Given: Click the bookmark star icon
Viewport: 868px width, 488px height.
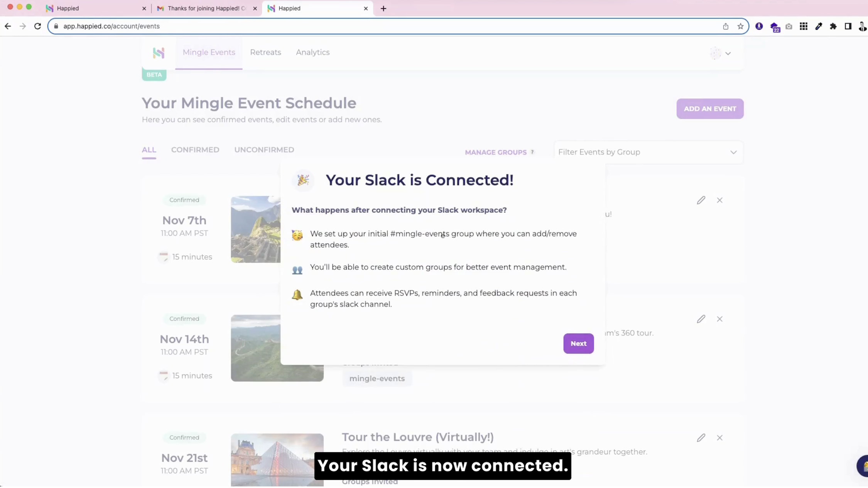Looking at the screenshot, I should point(740,26).
